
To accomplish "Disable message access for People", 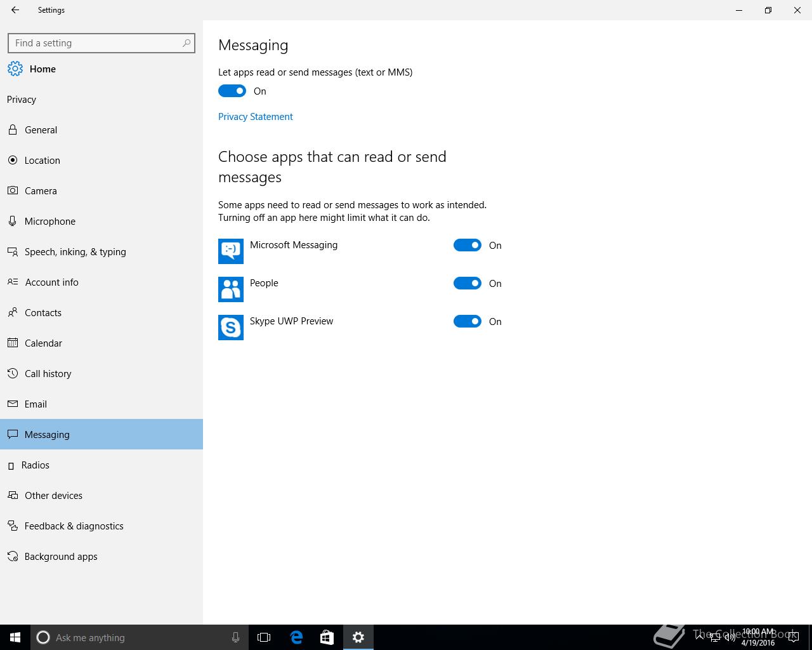I will 468,283.
